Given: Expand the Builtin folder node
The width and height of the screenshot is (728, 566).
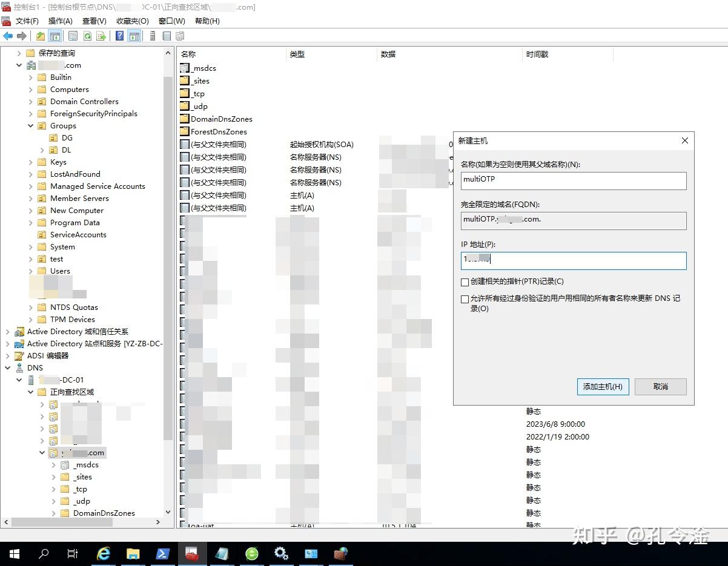Looking at the screenshot, I should pos(31,77).
